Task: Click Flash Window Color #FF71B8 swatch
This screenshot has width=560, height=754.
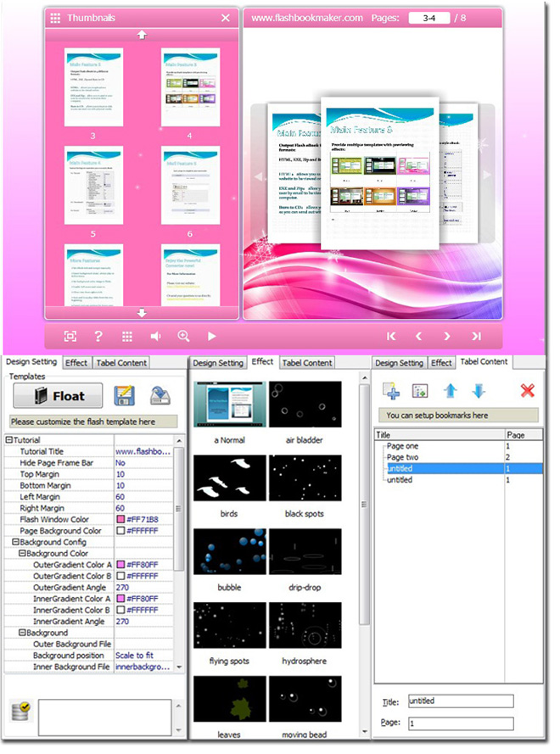Action: tap(120, 519)
